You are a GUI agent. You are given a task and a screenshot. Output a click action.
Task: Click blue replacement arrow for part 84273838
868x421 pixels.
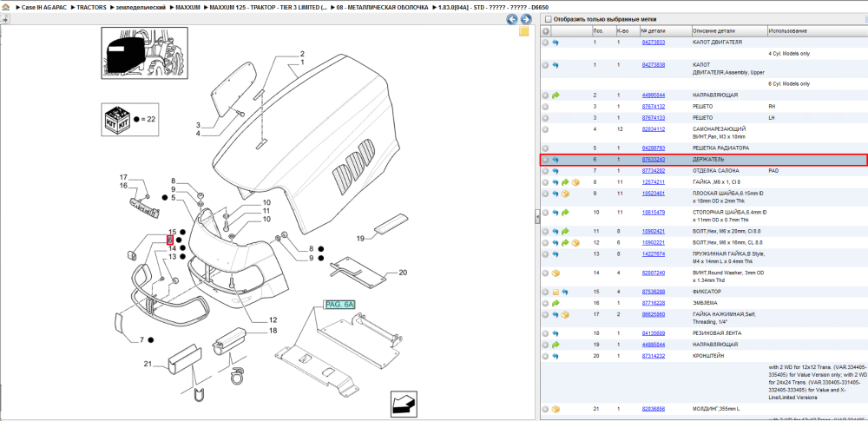(x=556, y=65)
